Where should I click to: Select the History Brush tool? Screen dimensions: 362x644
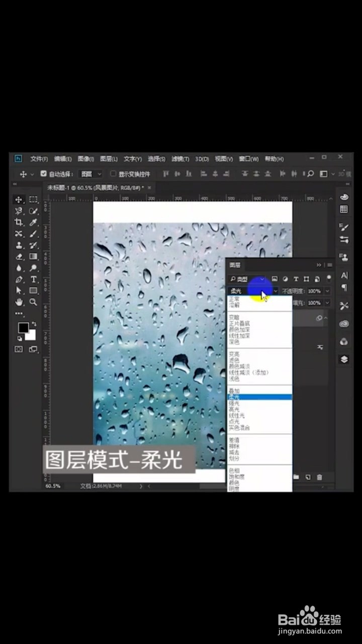[33, 246]
